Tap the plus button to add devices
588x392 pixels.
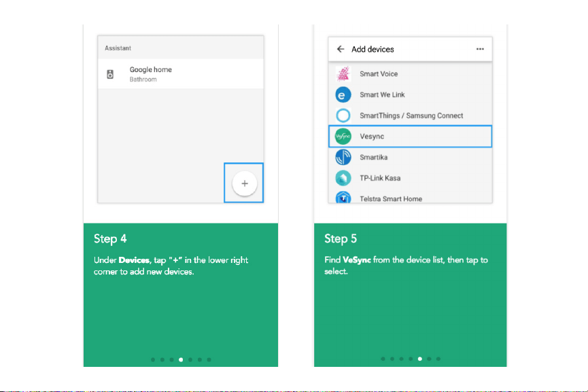coord(245,183)
